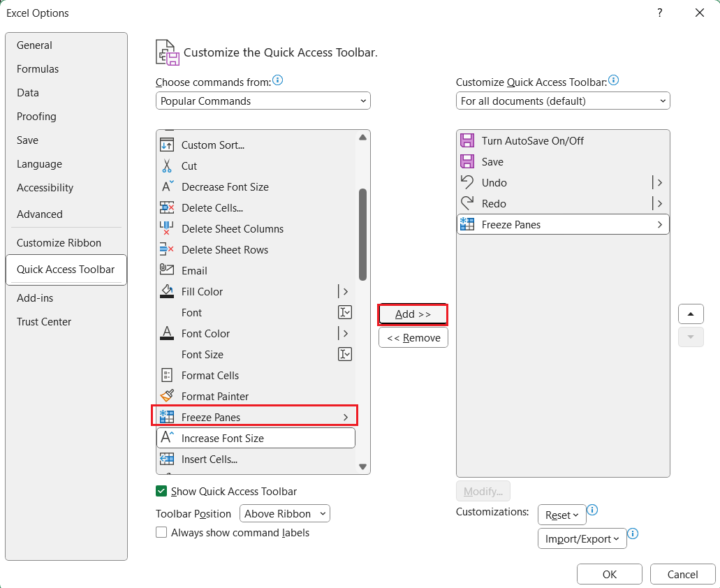Uncheck Show Quick Access Toolbar checkbox
Screen dimensions: 720x588
(161, 491)
